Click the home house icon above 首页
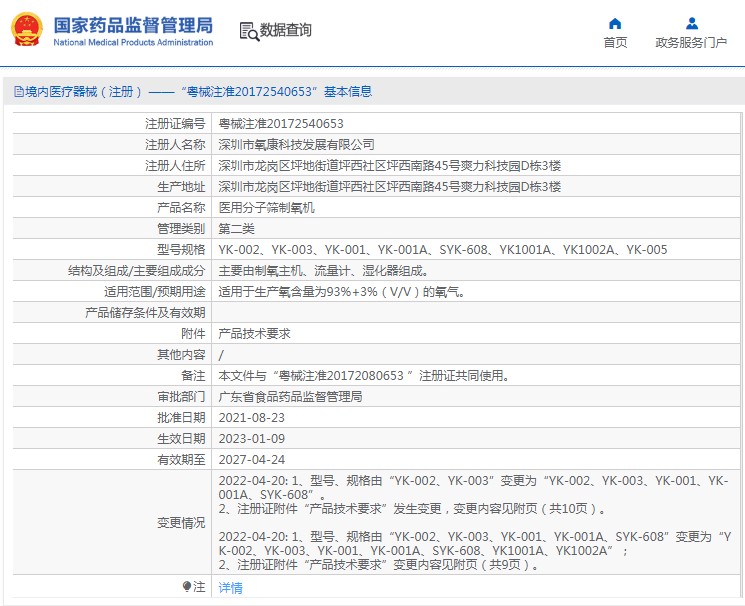This screenshot has height=606, width=745. [615, 23]
